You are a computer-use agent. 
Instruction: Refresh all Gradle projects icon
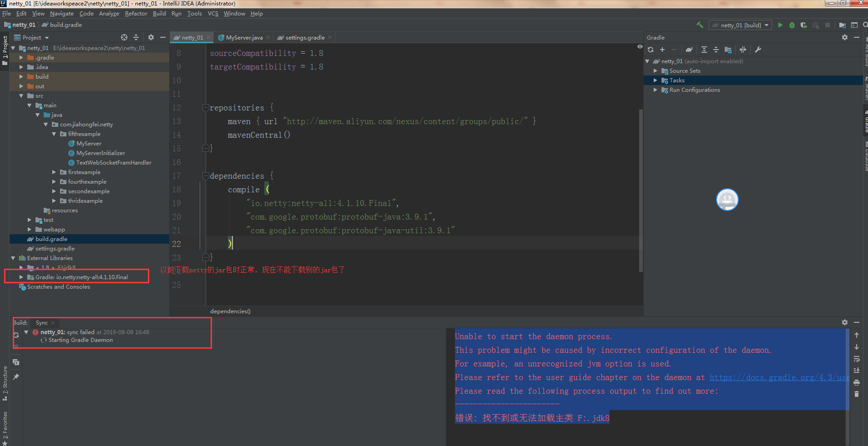coord(651,50)
